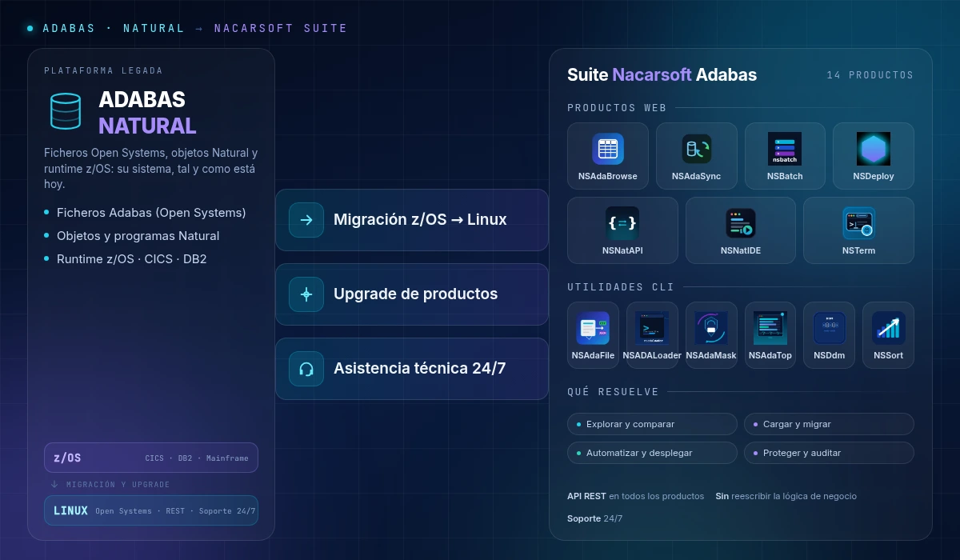960x560 pixels.
Task: Click the LINUX platform badge
Action: pos(151,510)
